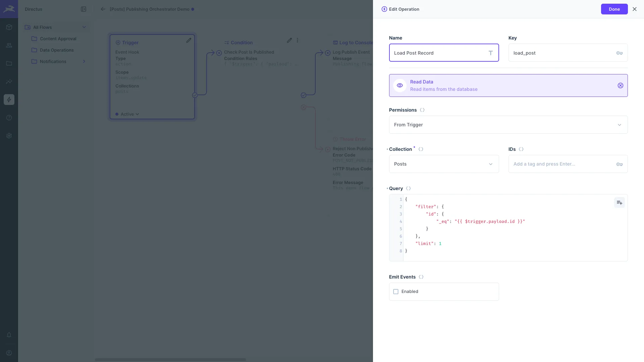
Task: Open User Directory from the sidebar
Action: point(9,45)
